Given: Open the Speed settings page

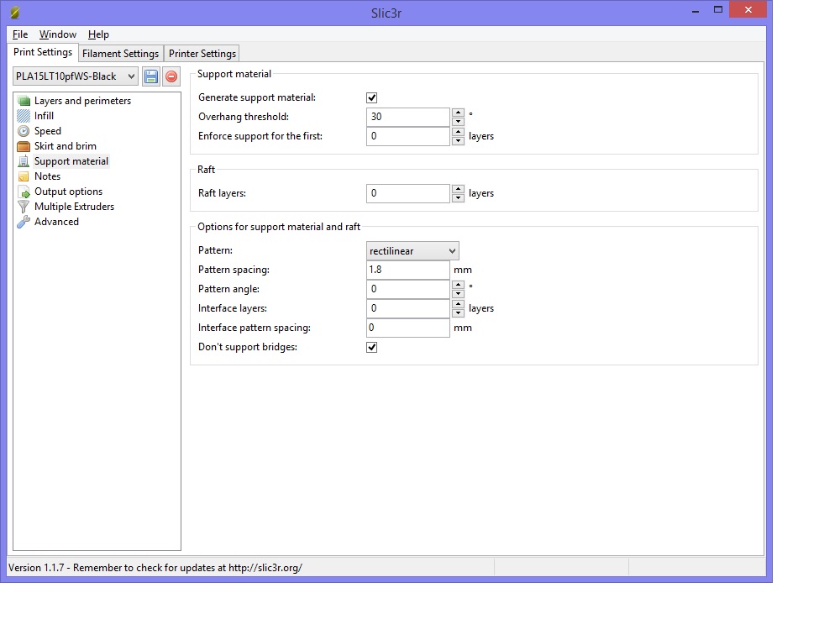Looking at the screenshot, I should click(47, 131).
